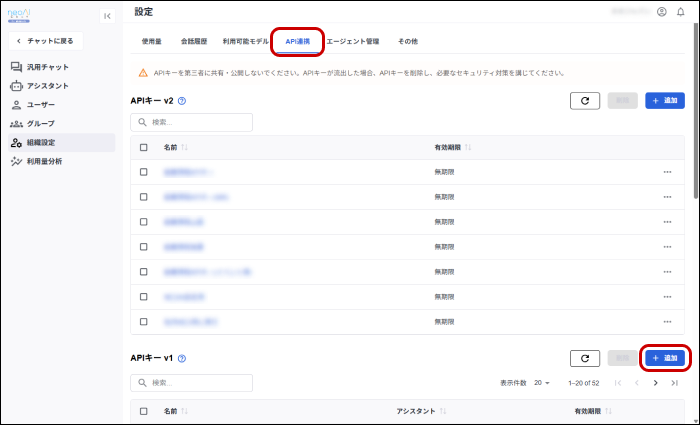Screen dimensions: 700x425
Task: Go to first page of v1 keys
Action: 618,383
